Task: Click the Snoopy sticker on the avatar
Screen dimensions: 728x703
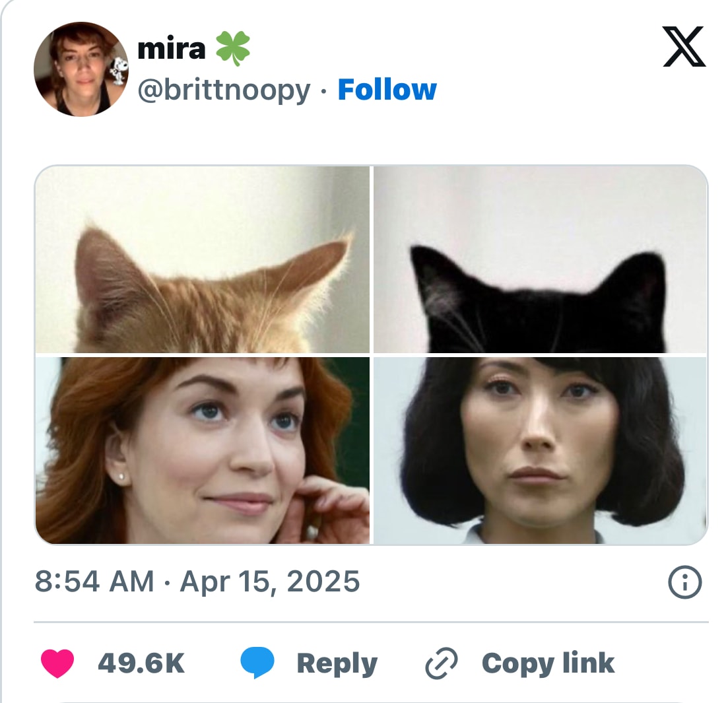Action: point(117,71)
